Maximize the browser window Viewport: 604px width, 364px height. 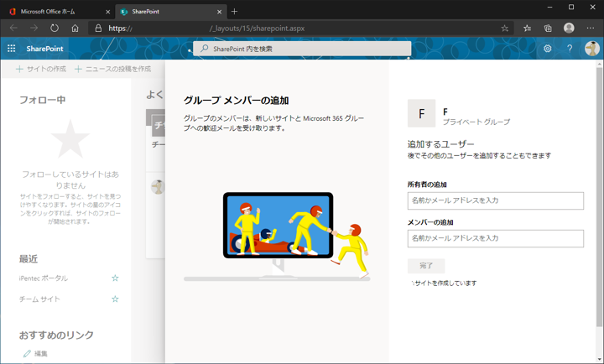[x=571, y=7]
